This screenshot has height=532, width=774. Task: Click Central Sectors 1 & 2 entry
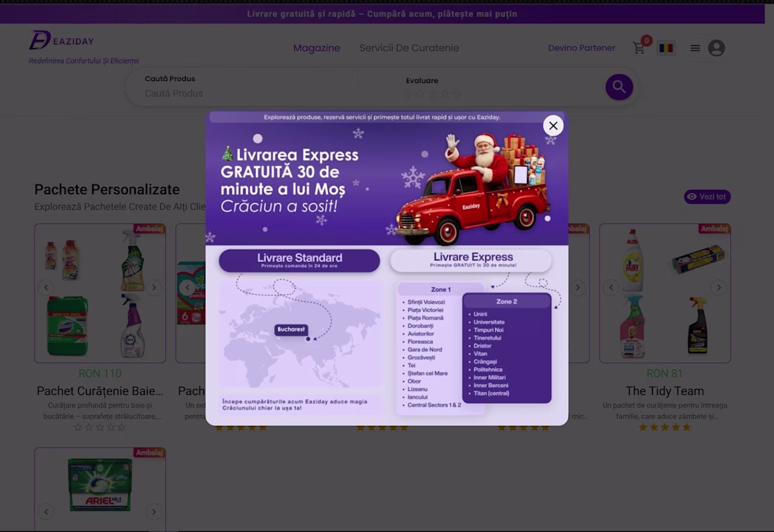[x=434, y=405]
